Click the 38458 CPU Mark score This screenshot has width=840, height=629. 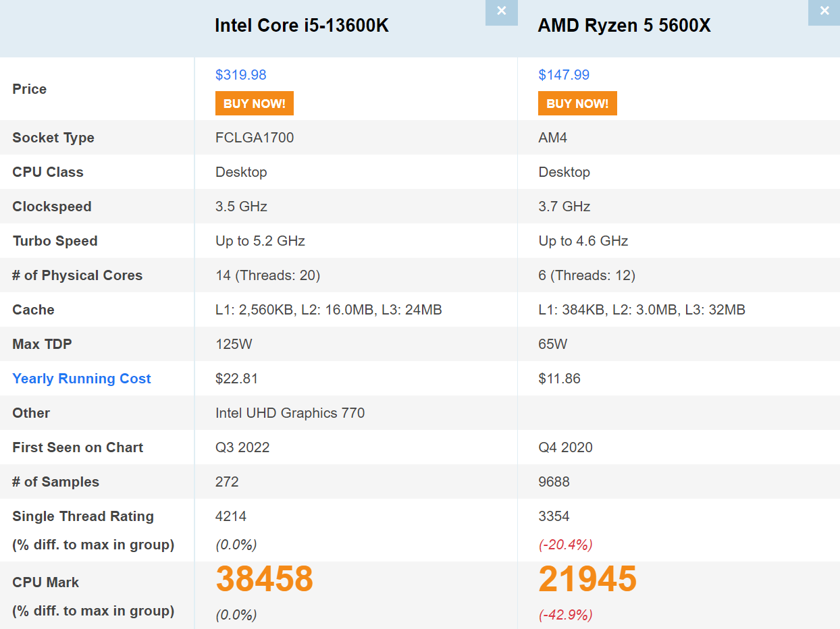pyautogui.click(x=265, y=578)
